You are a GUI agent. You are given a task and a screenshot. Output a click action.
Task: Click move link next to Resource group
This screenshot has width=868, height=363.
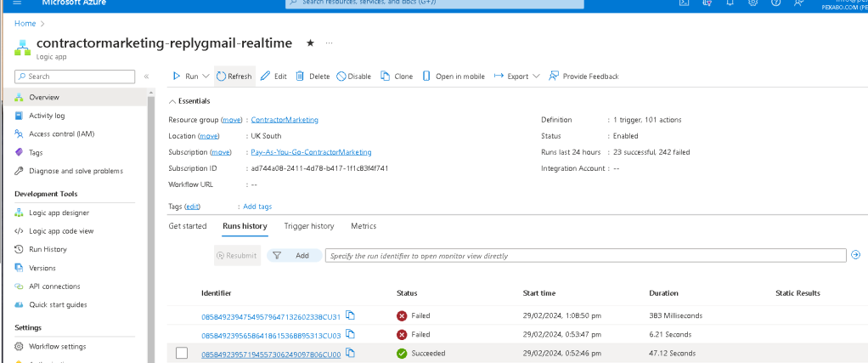233,120
